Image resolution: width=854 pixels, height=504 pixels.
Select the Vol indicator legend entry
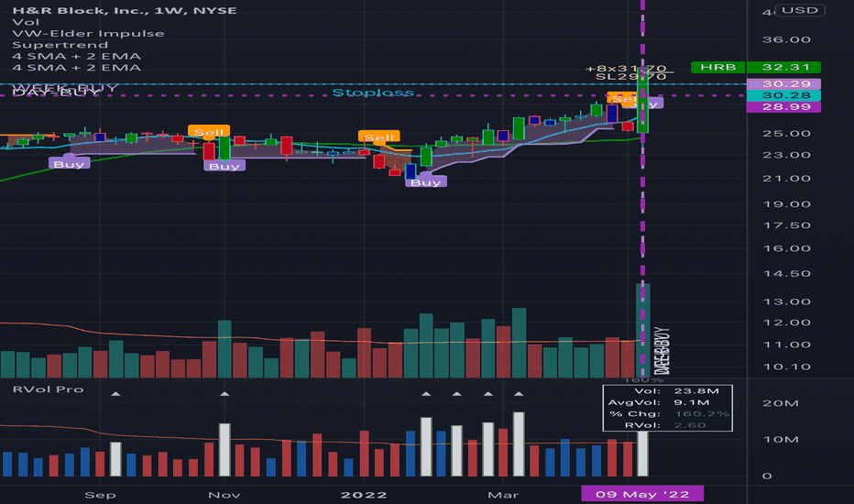(x=26, y=22)
